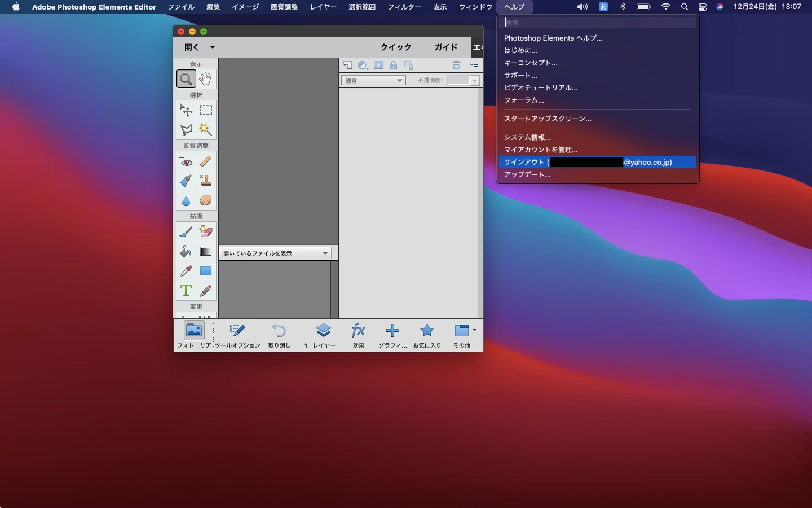
Task: Toggle lock transparent pixels
Action: click(409, 65)
